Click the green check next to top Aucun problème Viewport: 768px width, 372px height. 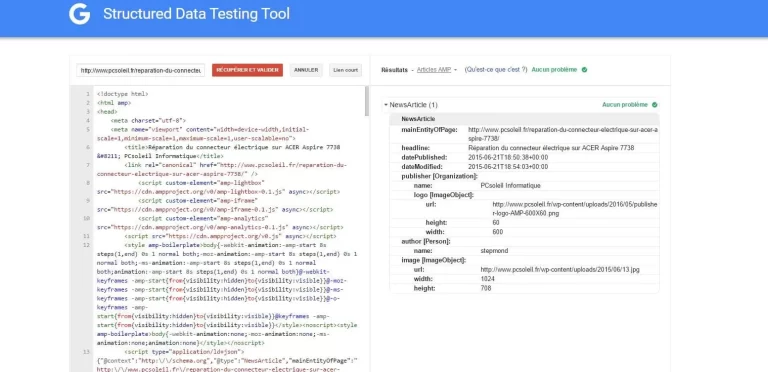[x=584, y=70]
